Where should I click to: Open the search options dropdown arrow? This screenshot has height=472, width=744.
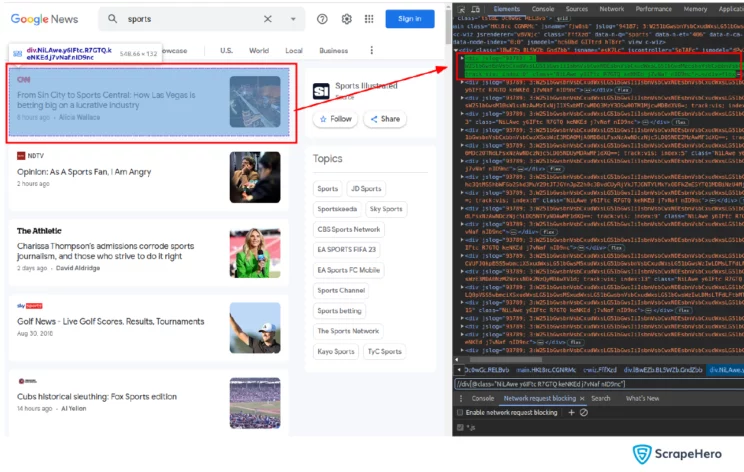point(293,19)
